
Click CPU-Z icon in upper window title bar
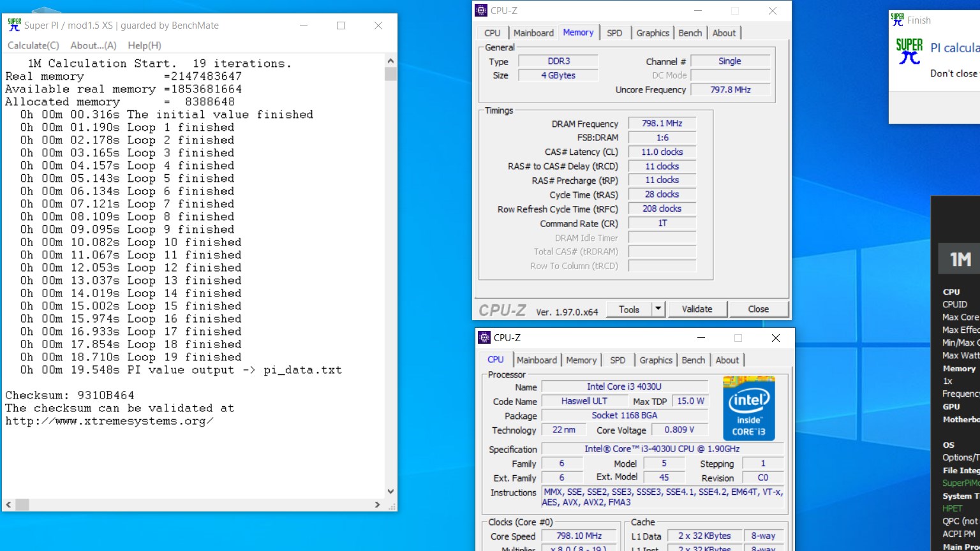482,11
